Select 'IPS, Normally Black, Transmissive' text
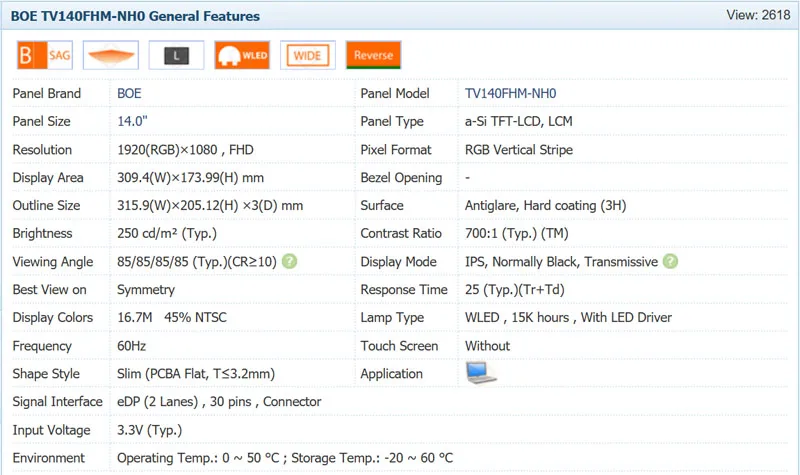The image size is (800, 475). point(561,261)
